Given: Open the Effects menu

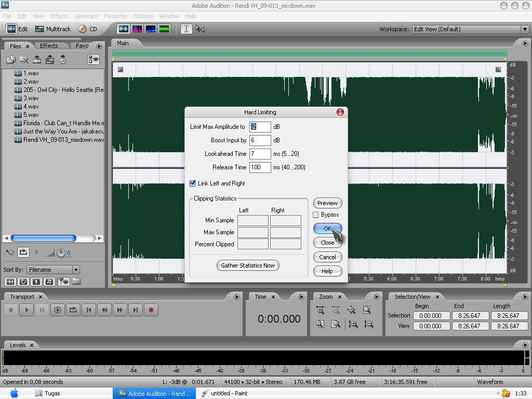Looking at the screenshot, I should click(x=59, y=16).
